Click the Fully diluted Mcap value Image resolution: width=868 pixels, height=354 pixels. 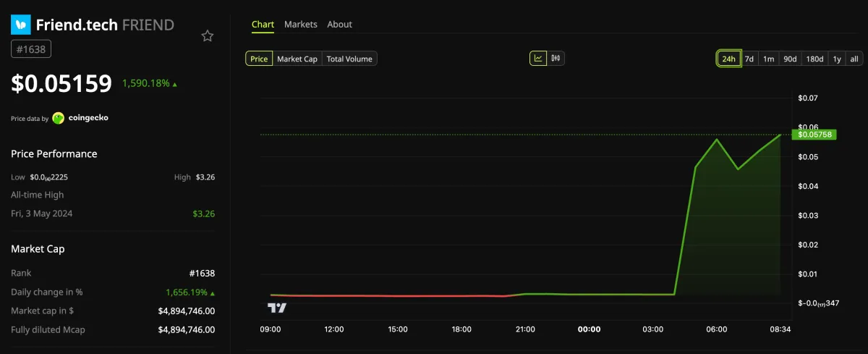point(187,330)
